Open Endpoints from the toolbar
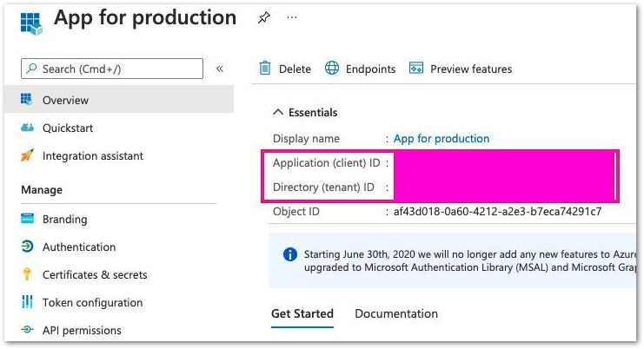 370,69
